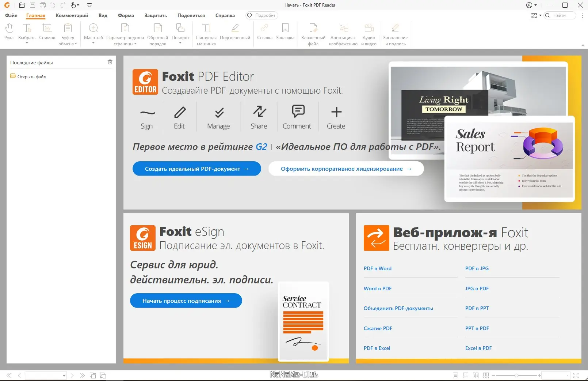
Task: Click the Print icon in quick access bar
Action: (x=43, y=5)
